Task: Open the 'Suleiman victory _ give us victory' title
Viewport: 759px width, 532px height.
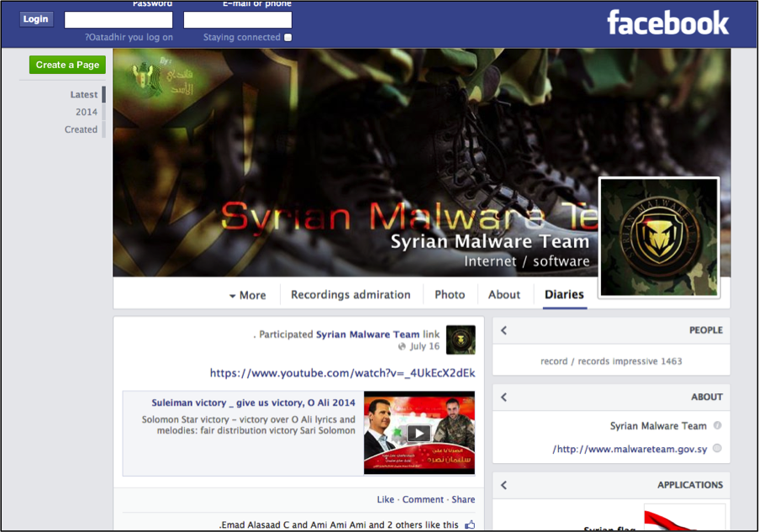Action: coord(253,403)
